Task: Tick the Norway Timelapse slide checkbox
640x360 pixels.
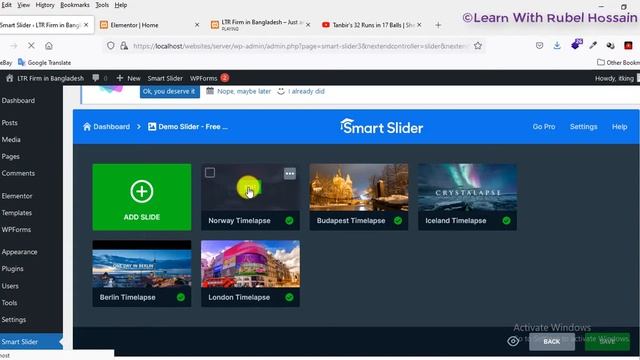Action: click(x=210, y=173)
